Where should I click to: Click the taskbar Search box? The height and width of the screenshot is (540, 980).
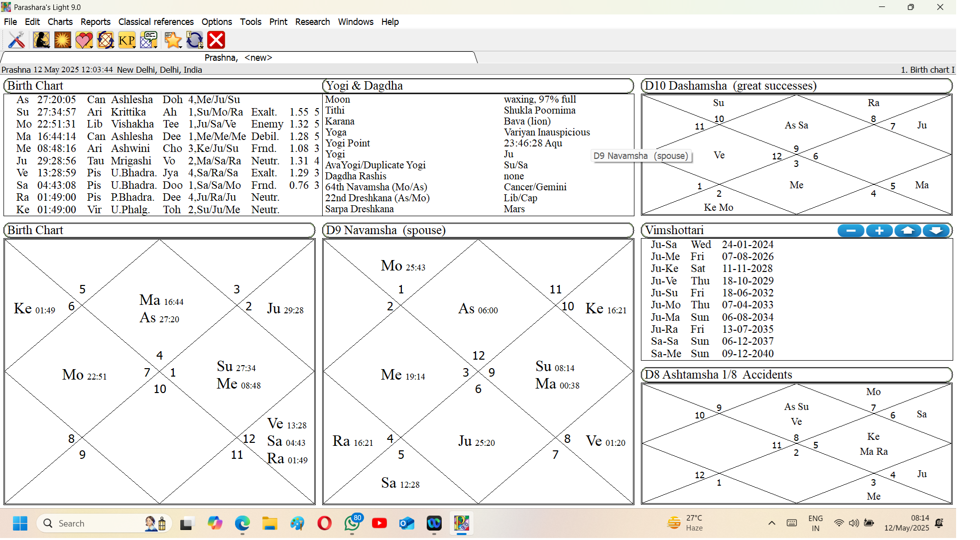[x=104, y=524]
